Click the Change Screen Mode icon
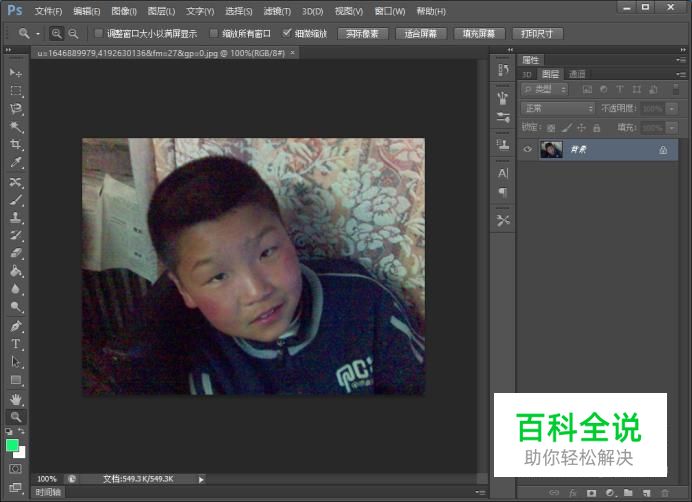The height and width of the screenshot is (502, 692). point(15,487)
